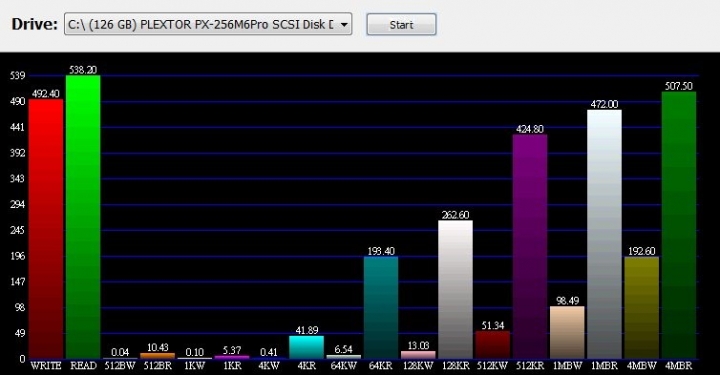Click the 490 y-axis tick label
Viewport: 720px width, 375px height.
click(17, 101)
